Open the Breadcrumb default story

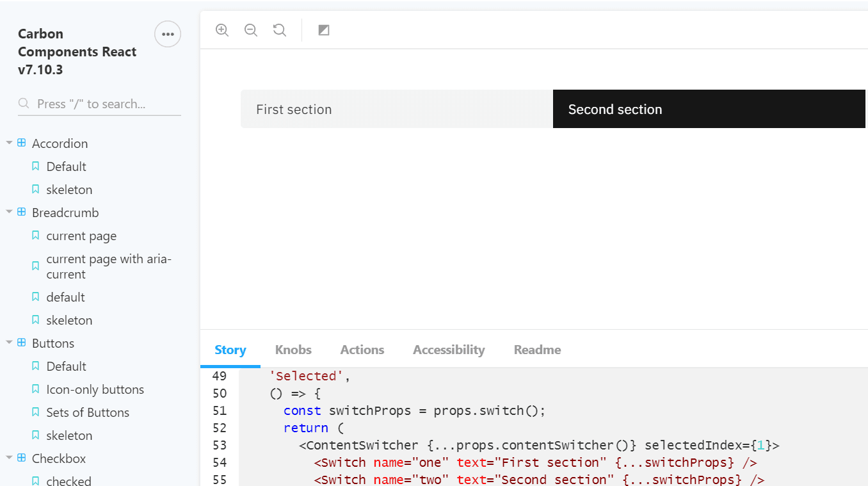65,297
